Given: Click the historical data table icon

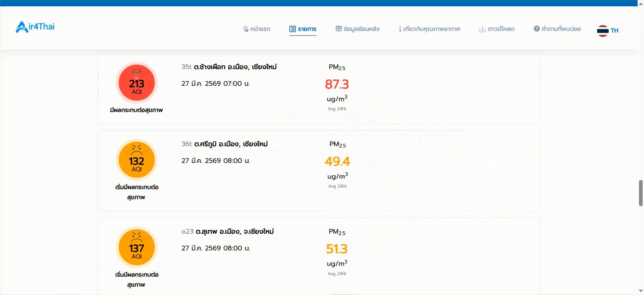Looking at the screenshot, I should tap(339, 29).
